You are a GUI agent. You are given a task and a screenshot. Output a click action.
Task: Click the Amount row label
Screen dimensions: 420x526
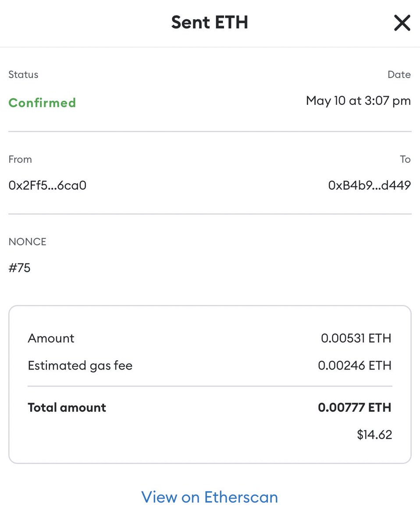coord(51,338)
